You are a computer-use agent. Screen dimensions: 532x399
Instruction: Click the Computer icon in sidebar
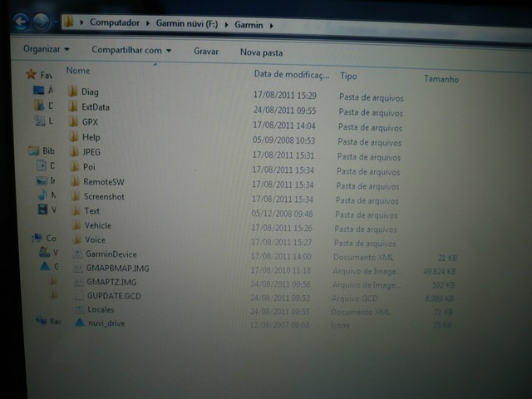coord(37,238)
